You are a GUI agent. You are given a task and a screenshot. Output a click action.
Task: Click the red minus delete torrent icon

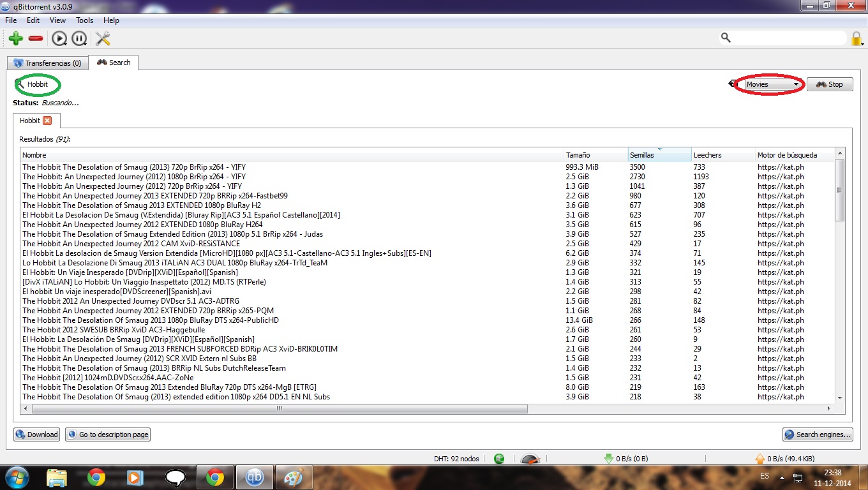click(36, 38)
